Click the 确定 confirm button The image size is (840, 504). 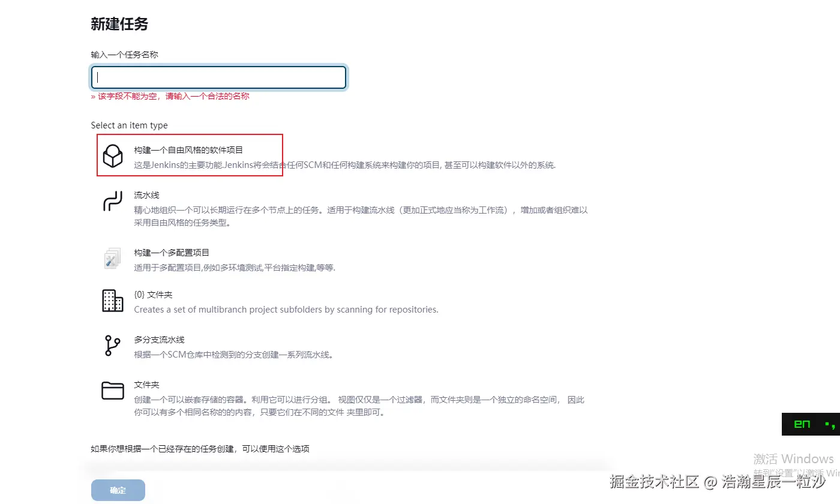118,490
